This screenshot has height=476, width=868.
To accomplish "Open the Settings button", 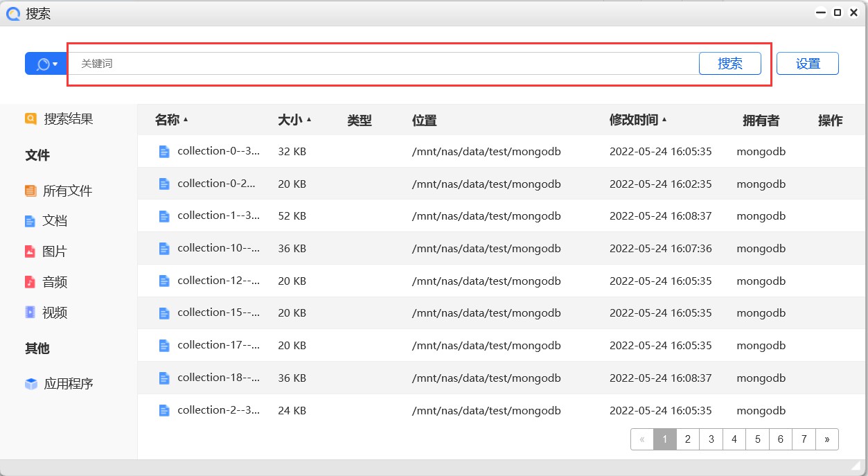I will click(807, 64).
